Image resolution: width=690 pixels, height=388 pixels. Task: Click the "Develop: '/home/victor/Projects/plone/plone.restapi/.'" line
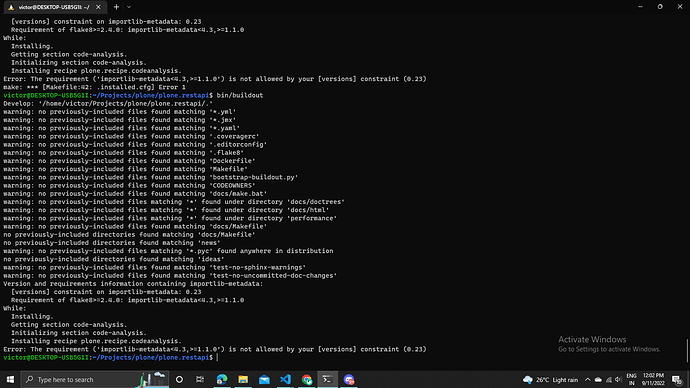108,103
